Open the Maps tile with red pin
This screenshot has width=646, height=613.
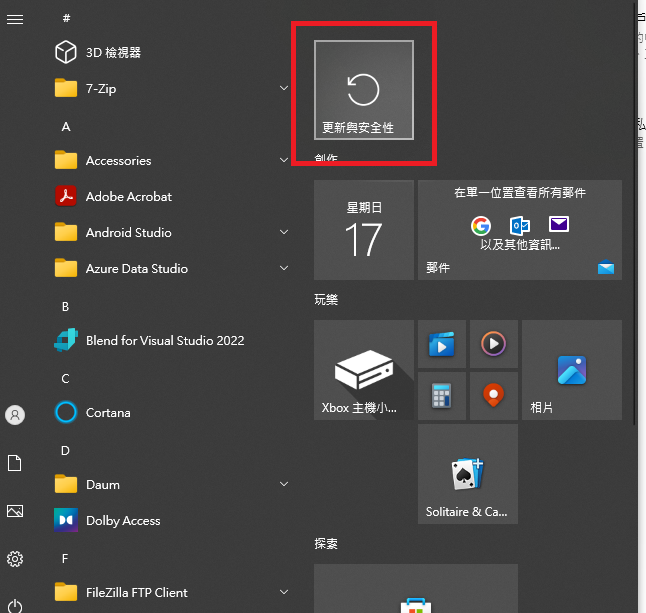click(x=494, y=396)
